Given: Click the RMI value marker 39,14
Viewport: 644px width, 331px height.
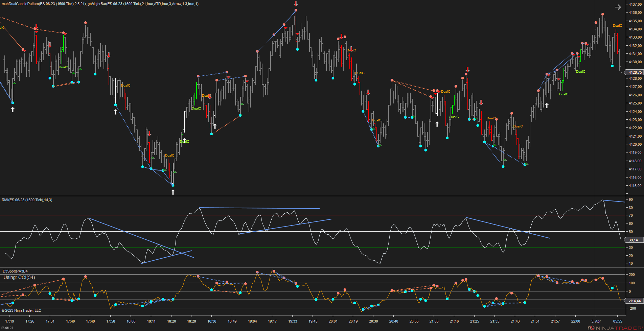Looking at the screenshot, I should 633,240.
